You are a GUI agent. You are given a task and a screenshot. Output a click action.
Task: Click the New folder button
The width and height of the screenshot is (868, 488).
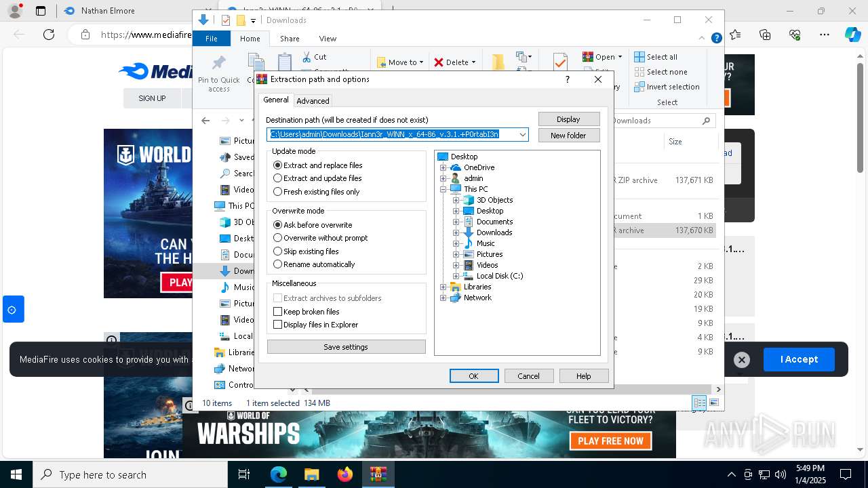[x=568, y=136]
